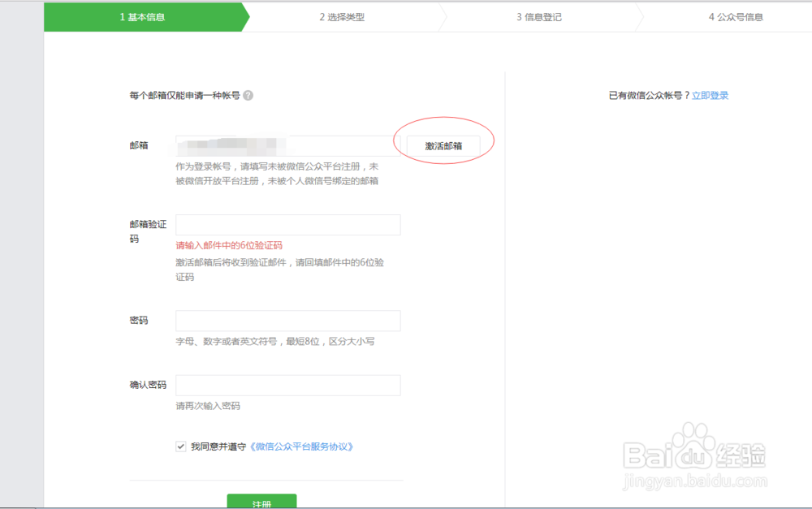Focus the 邮箱验证码 input field
This screenshot has width=812, height=509.
click(x=288, y=225)
